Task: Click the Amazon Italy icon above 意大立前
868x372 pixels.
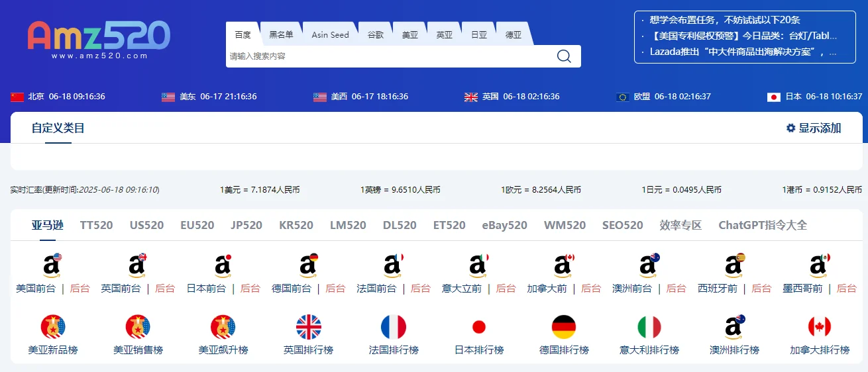Action: point(478,265)
